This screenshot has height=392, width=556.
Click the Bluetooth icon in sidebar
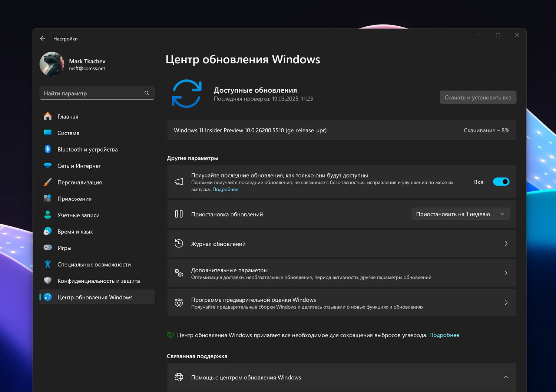point(48,149)
